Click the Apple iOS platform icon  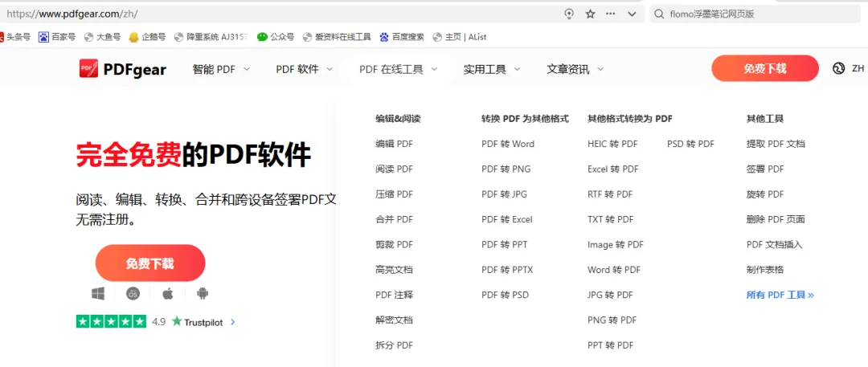tap(168, 294)
